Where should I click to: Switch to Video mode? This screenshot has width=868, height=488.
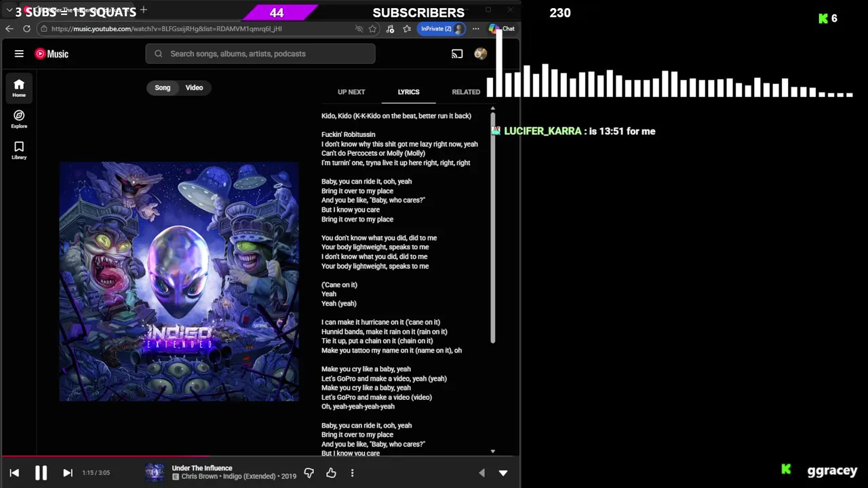[195, 87]
